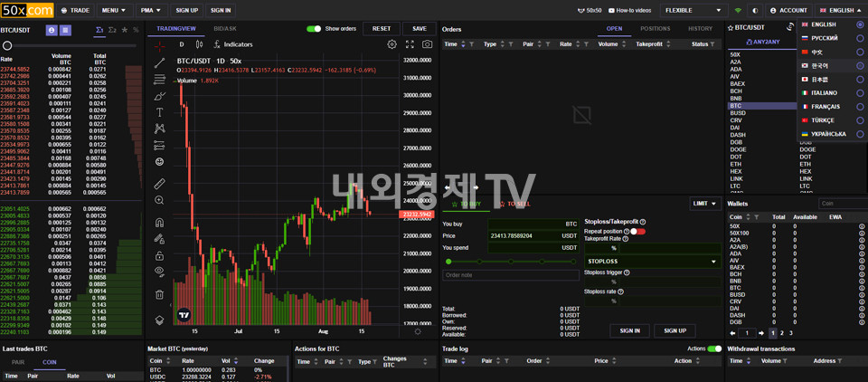Select the Türkçe language option
This screenshot has width=868, height=382.
click(x=832, y=119)
